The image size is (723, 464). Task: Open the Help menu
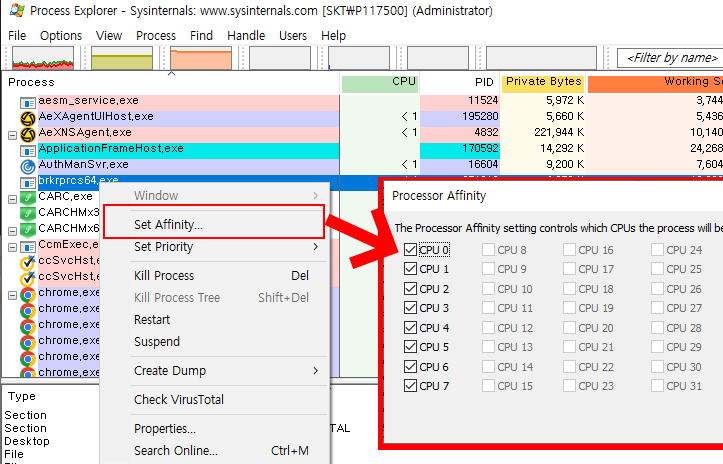(x=333, y=36)
